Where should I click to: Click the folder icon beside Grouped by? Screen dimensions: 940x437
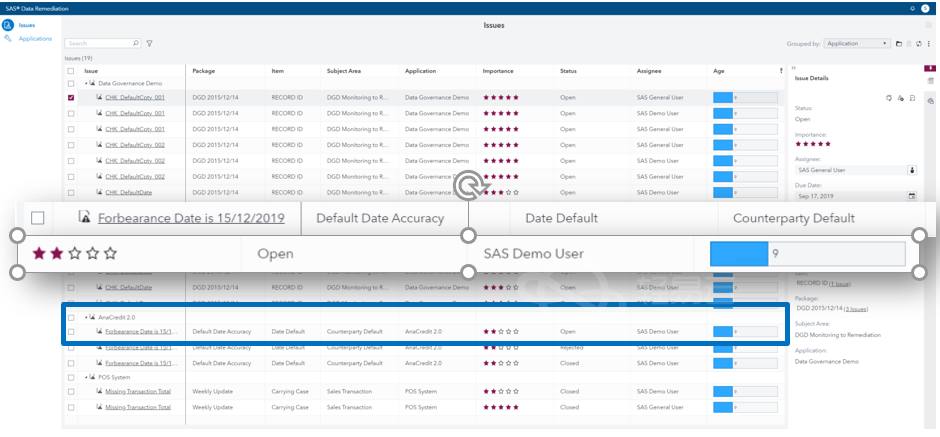pos(899,44)
